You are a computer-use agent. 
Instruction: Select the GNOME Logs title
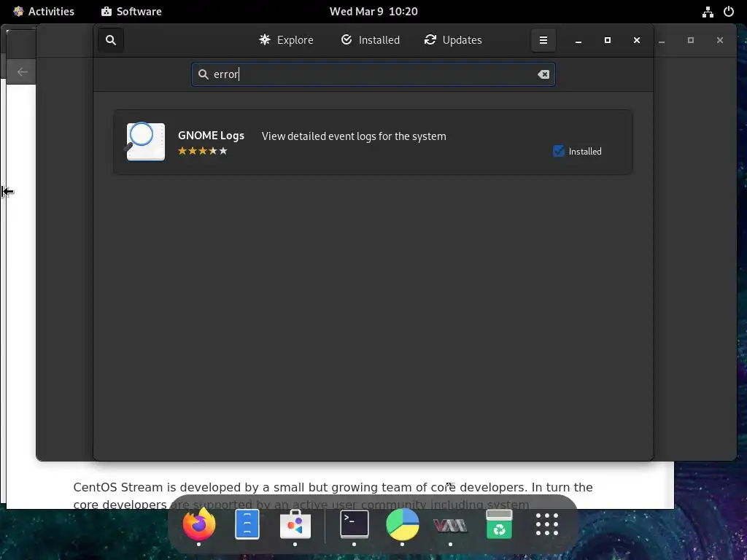coord(211,135)
